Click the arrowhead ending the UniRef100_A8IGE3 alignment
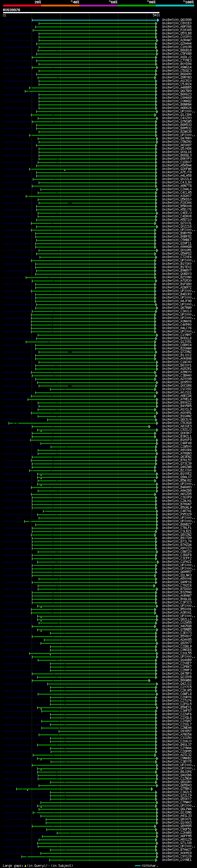This screenshot has width=197, height=868. click(150, 427)
